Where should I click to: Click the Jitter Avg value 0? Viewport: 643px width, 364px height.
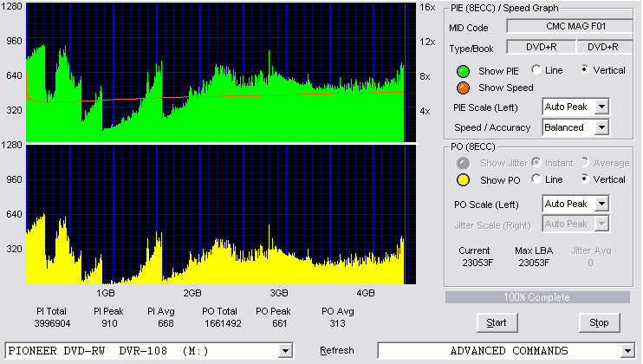click(590, 263)
